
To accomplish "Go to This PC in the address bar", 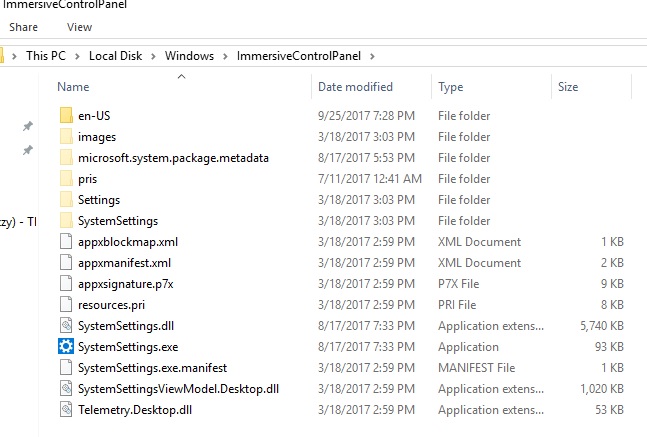I will click(x=46, y=56).
